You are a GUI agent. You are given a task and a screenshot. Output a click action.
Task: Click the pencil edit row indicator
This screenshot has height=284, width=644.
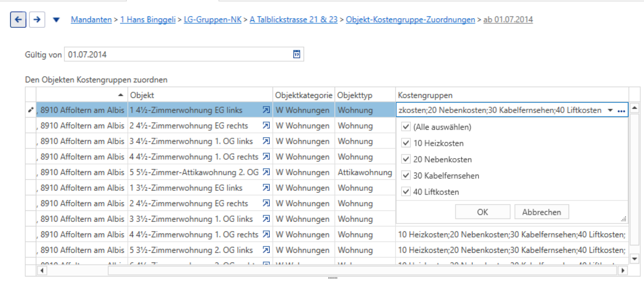point(31,110)
